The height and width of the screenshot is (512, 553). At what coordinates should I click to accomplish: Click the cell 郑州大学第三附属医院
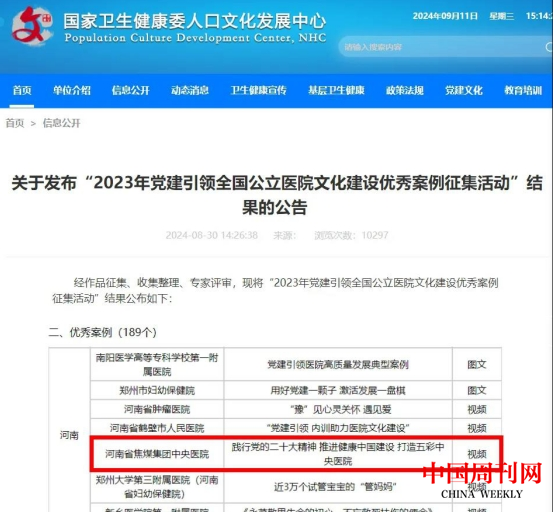(157, 487)
